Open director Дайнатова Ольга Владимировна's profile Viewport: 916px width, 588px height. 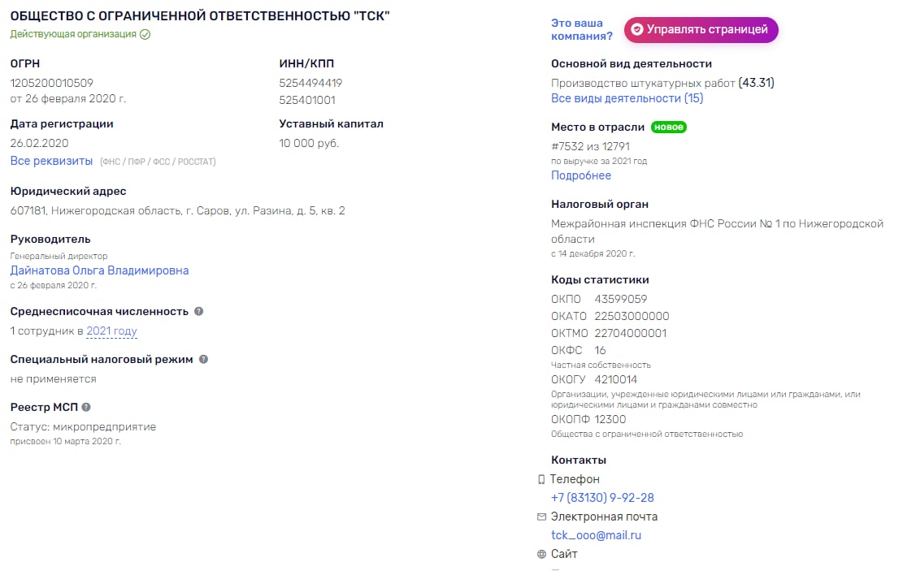click(99, 270)
